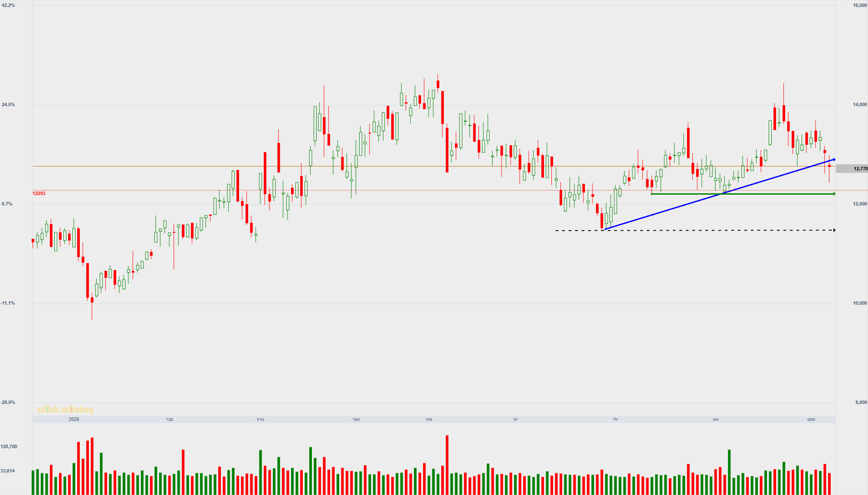Click the מרץ month marker

260,419
